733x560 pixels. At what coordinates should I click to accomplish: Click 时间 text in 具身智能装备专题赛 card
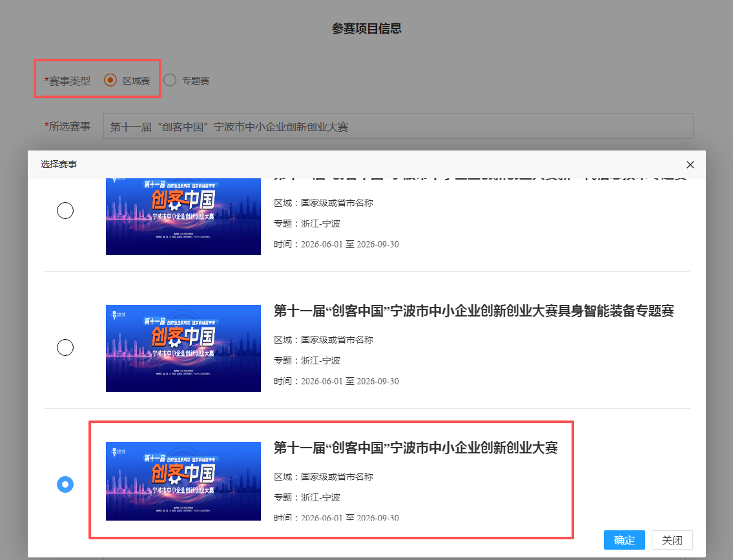pyautogui.click(x=336, y=381)
